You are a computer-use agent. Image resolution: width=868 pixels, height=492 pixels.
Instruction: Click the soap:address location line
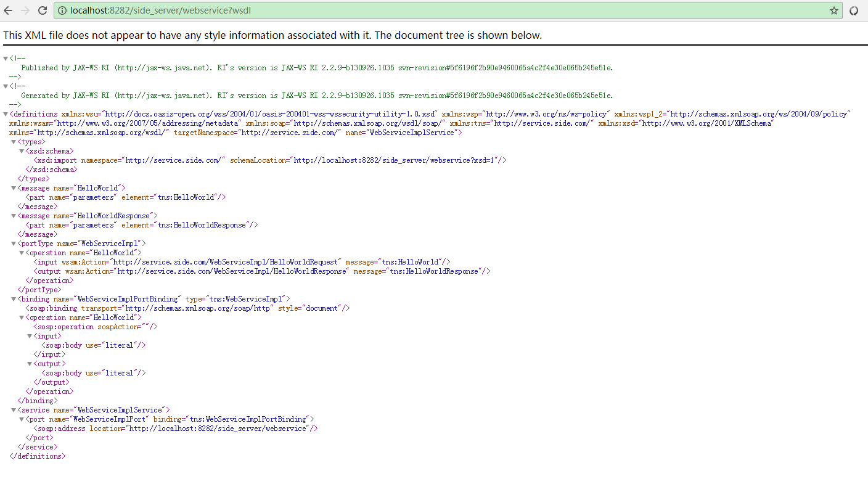[176, 428]
